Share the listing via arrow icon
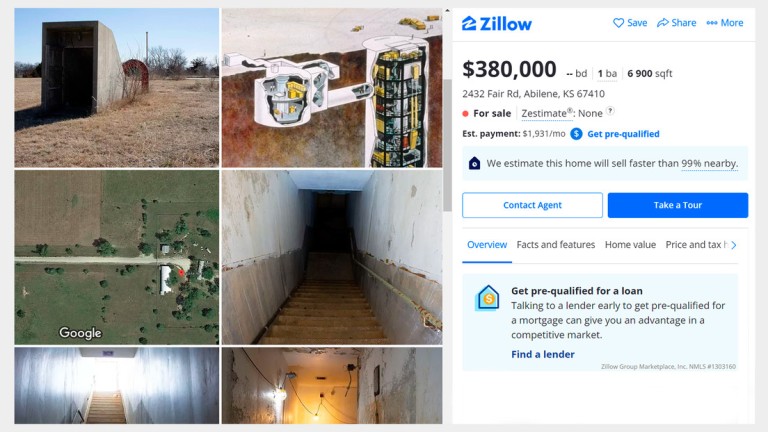 coord(663,23)
